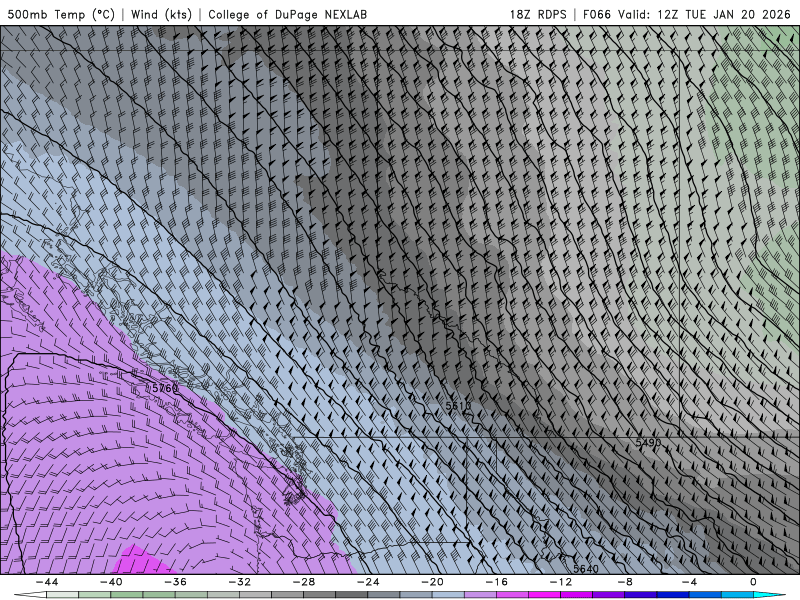This screenshot has width=800, height=600.
Task: Click the -20 colorbar tick label
Action: pos(433,582)
